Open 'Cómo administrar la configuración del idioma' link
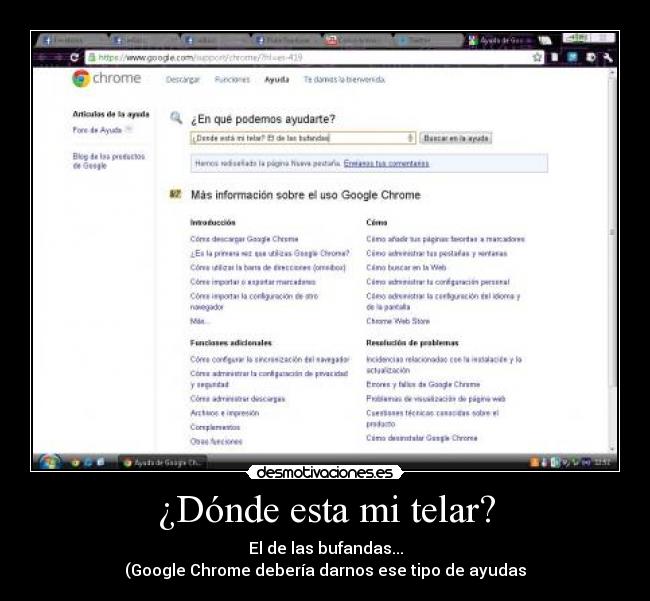650x601 pixels. click(443, 301)
